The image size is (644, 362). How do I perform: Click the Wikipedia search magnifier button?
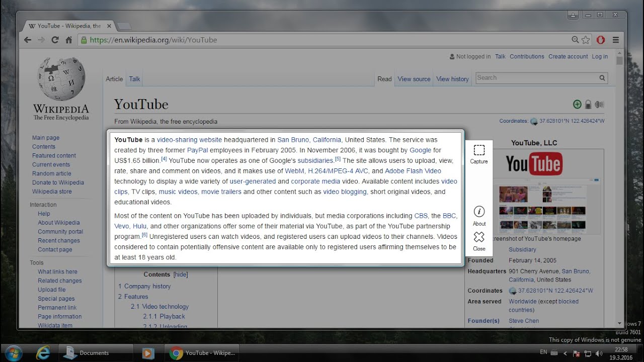coord(602,78)
